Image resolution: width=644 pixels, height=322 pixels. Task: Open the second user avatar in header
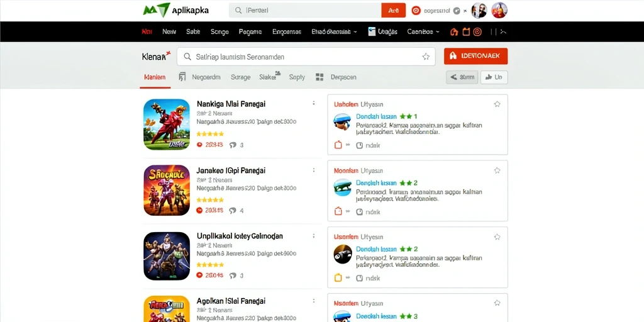click(499, 10)
